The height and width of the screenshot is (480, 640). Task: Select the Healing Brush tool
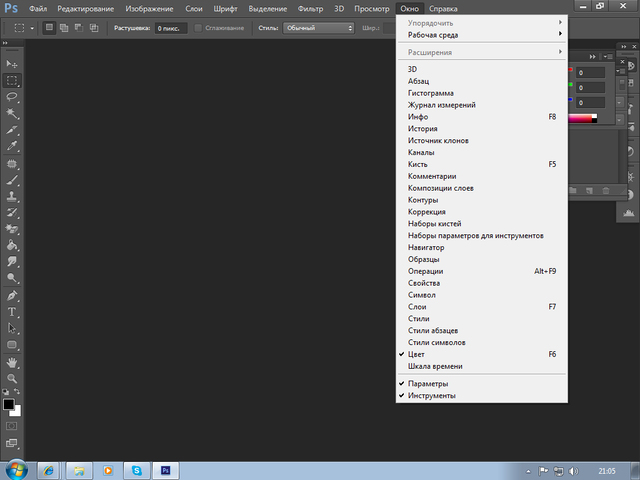[12, 164]
